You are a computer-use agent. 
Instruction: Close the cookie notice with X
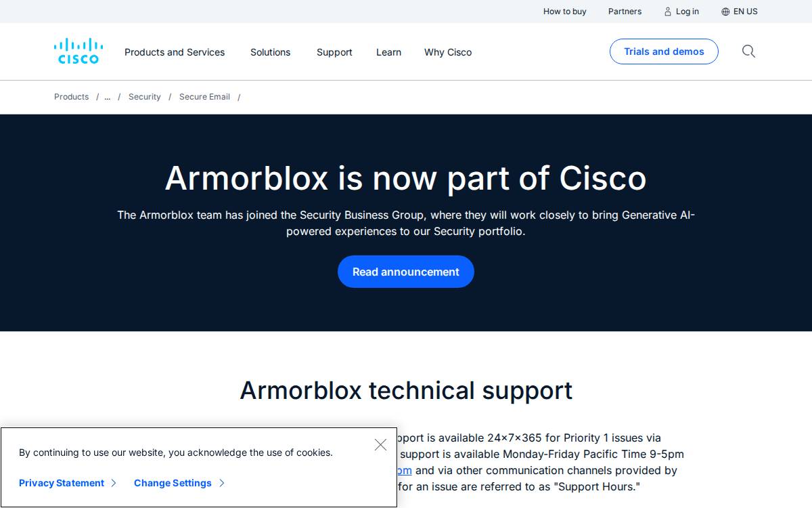click(x=380, y=445)
